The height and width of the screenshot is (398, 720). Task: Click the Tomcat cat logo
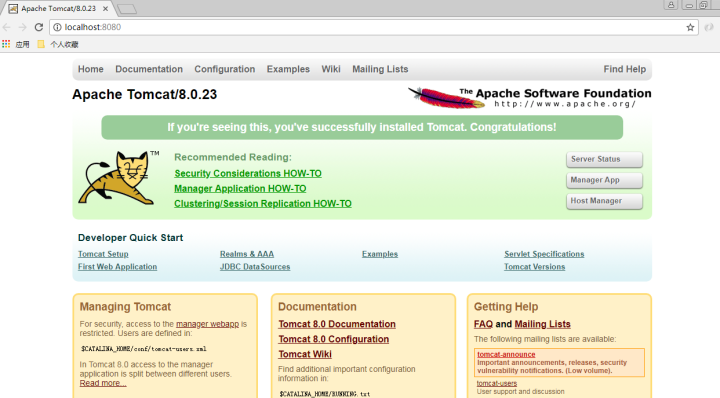point(118,177)
